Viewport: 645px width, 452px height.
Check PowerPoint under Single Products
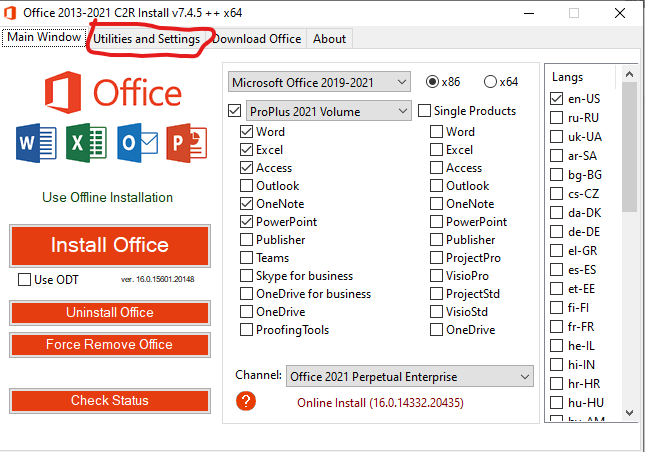[436, 222]
